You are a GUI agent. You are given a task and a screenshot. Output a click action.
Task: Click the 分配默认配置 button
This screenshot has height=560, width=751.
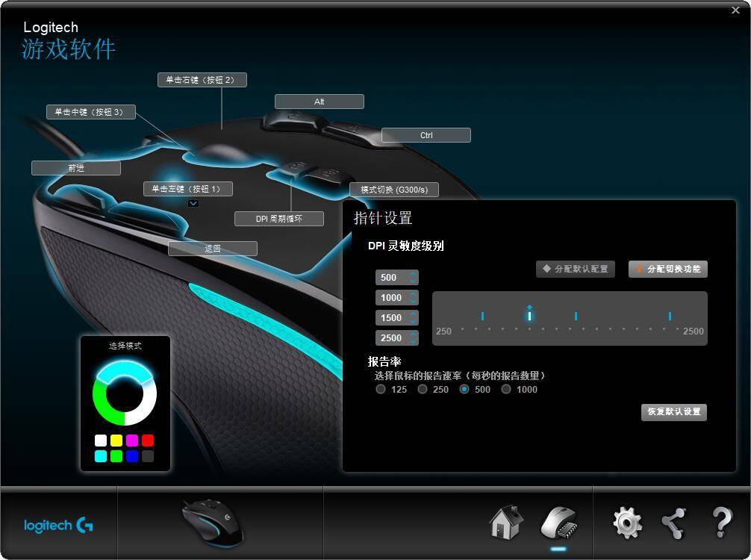point(576,269)
